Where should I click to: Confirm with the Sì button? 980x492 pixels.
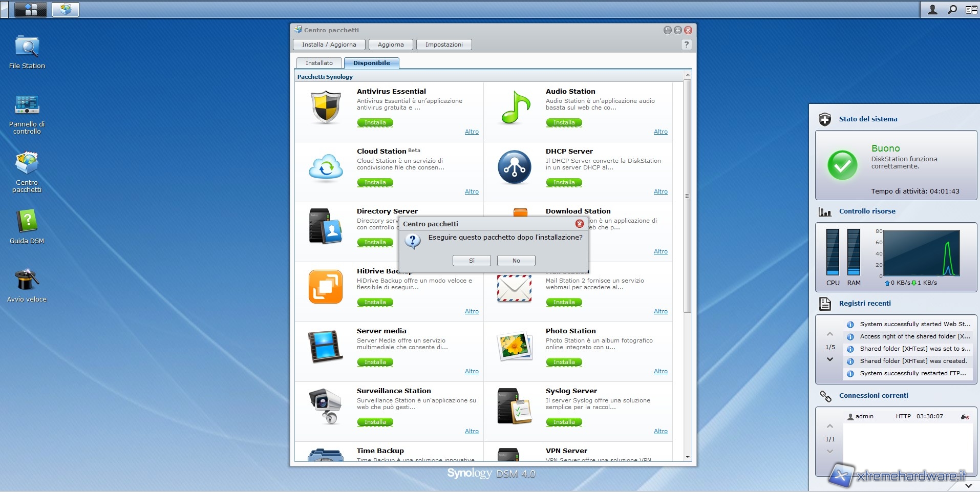click(472, 261)
